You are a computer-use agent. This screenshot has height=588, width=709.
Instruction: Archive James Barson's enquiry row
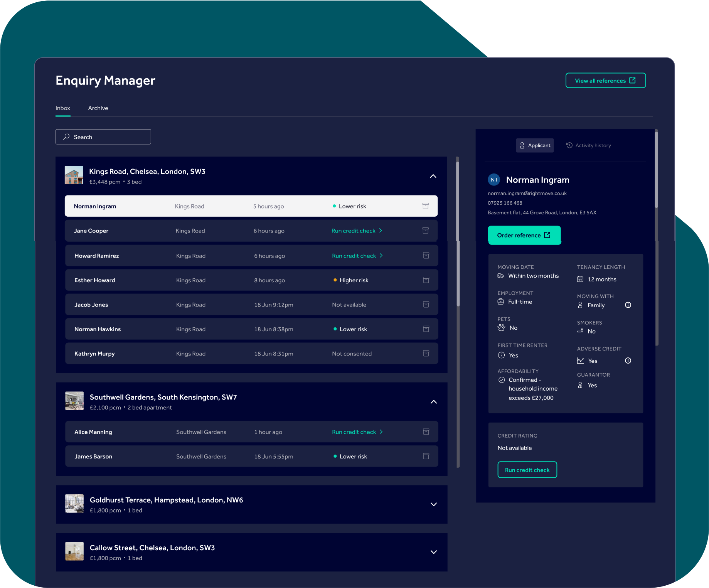click(x=426, y=456)
